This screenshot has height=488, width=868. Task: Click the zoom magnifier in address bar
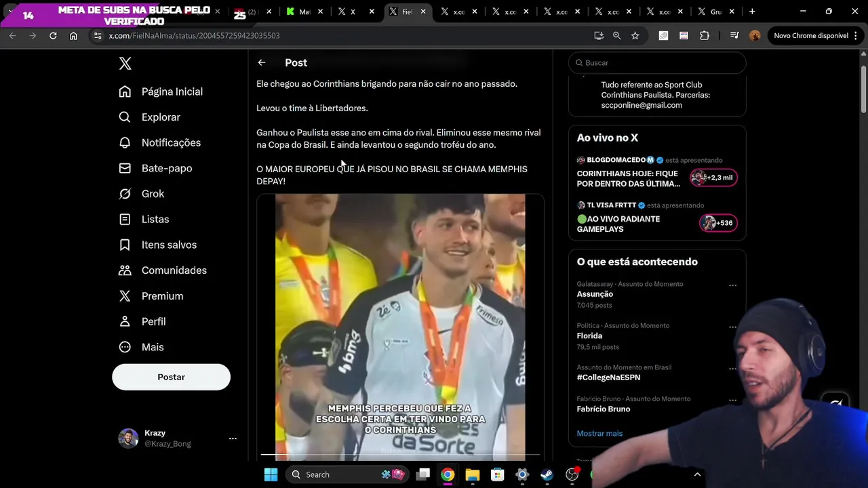(x=616, y=35)
